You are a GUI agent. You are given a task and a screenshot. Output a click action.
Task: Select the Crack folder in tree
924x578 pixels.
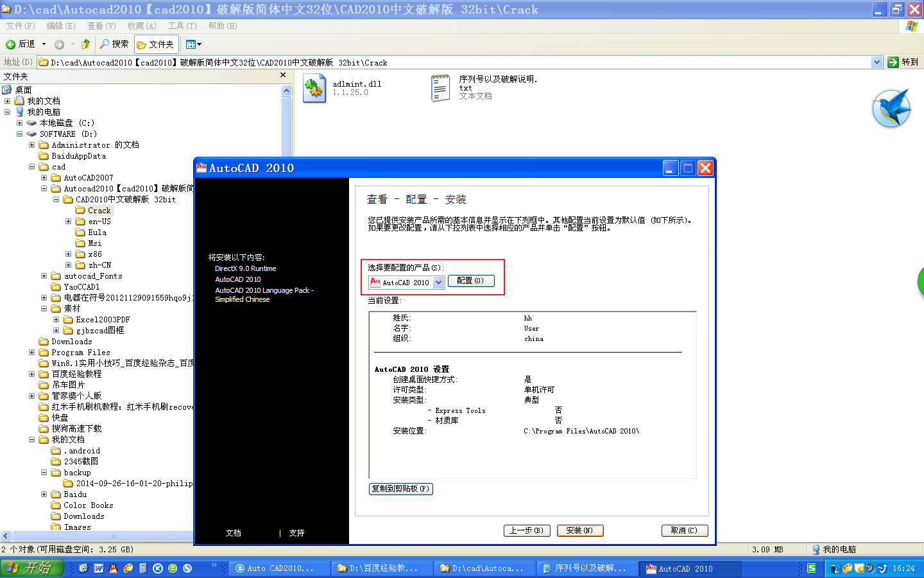coord(99,211)
